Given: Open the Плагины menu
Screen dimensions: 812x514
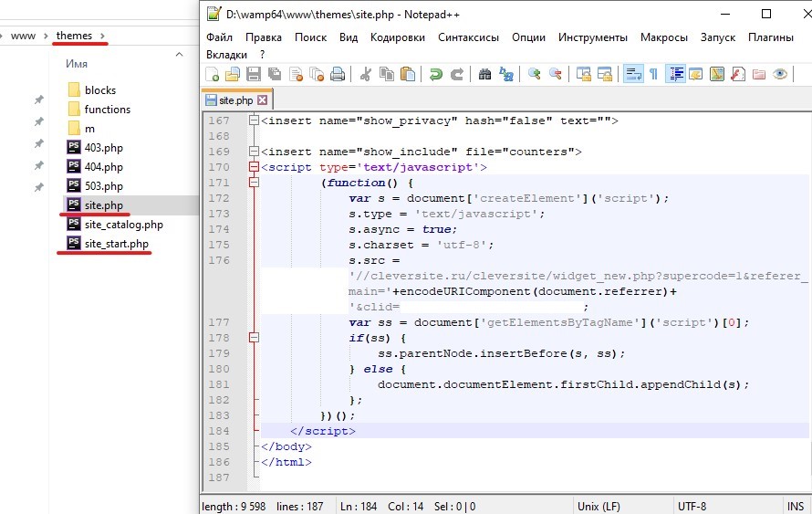Looking at the screenshot, I should (x=770, y=37).
